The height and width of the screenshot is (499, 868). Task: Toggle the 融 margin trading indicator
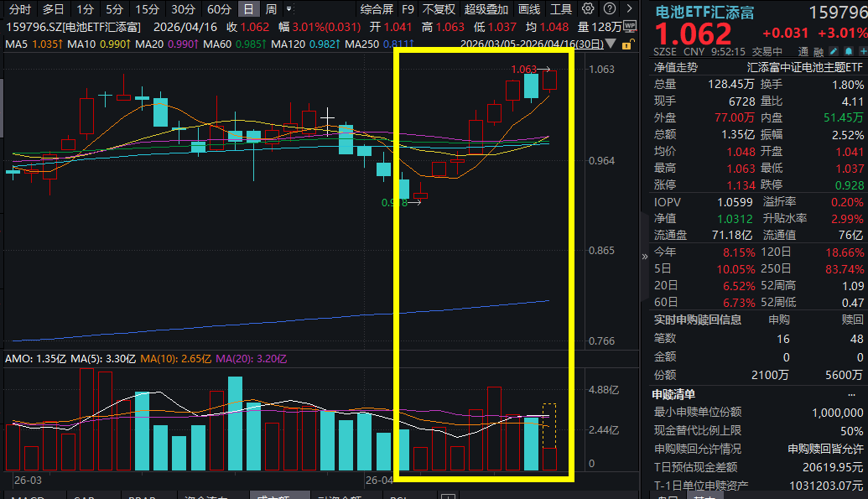click(x=819, y=51)
